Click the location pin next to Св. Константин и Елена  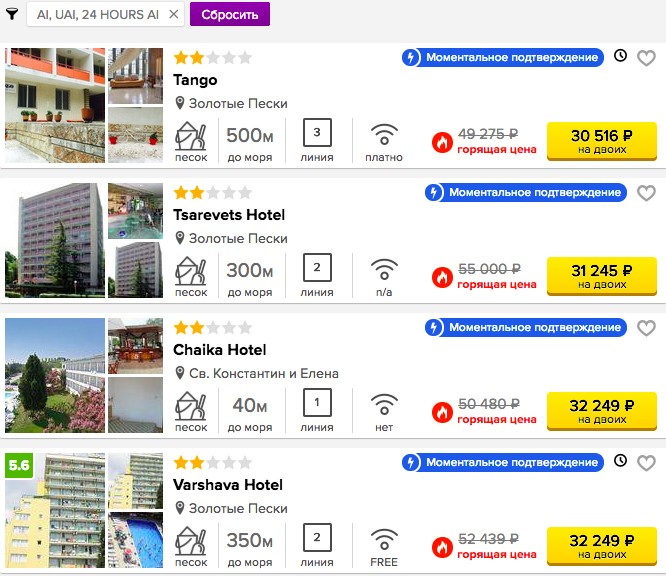(x=180, y=373)
